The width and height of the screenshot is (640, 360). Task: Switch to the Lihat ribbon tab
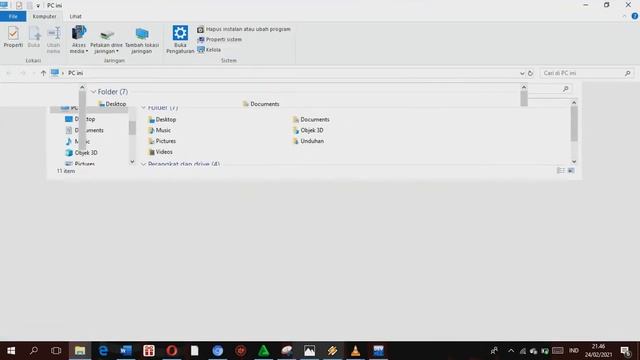(x=76, y=16)
